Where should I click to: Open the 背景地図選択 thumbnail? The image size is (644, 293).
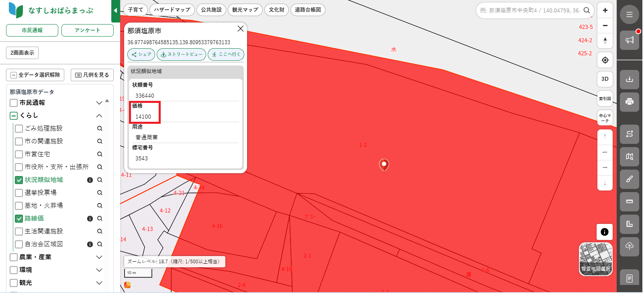pos(595,259)
